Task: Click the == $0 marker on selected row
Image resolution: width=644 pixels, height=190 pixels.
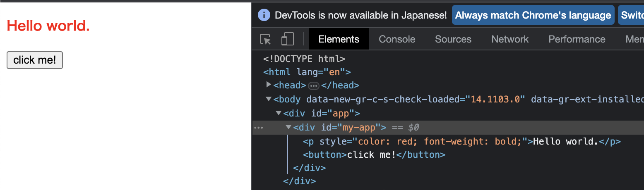Action: coord(406,128)
